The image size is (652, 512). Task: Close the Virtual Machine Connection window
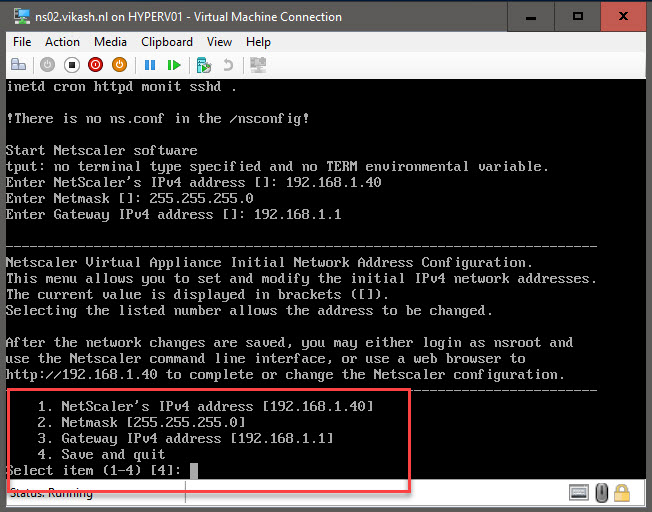pos(623,17)
